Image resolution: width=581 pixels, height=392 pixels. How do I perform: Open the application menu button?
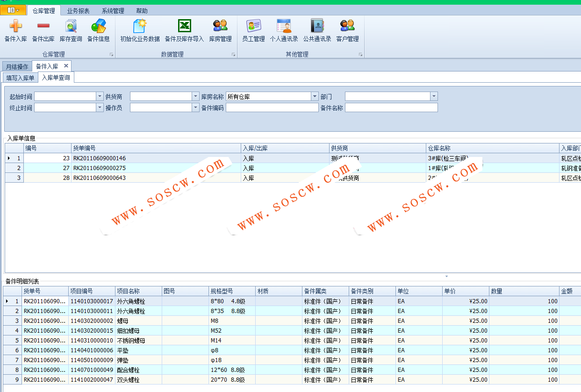tap(13, 10)
